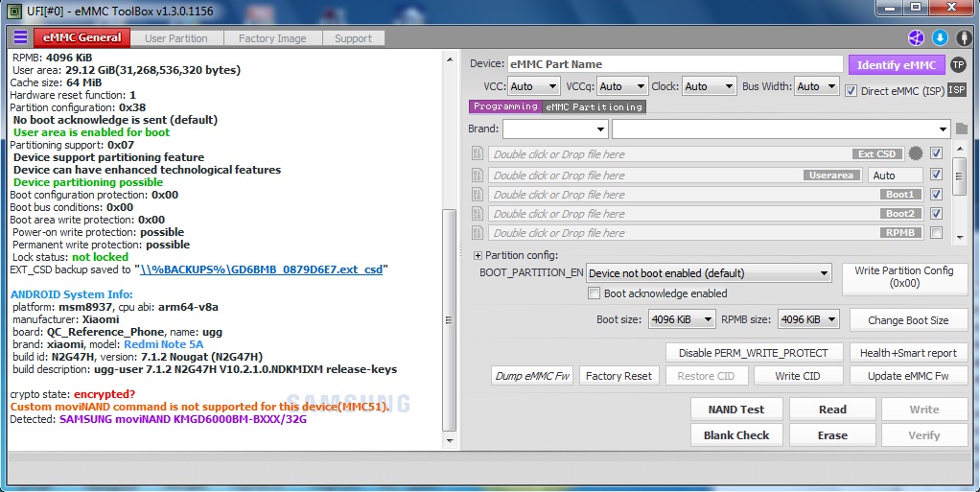Click the Update eMMC Fw button
Viewport: 980px width, 492px height.
tap(908, 376)
